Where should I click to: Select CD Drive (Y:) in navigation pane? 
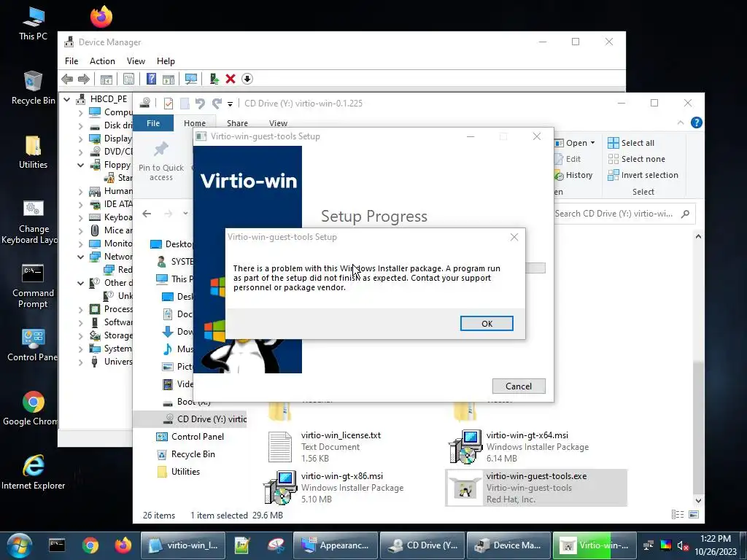point(205,419)
